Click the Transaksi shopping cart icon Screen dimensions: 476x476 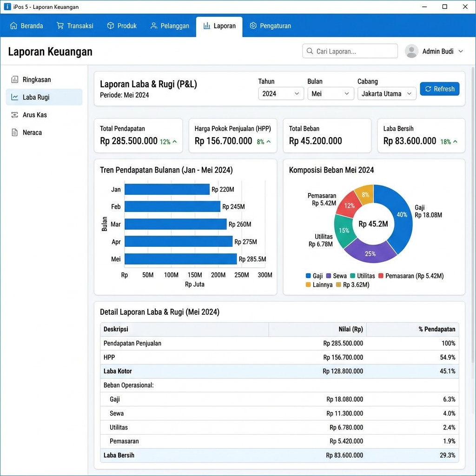coord(60,26)
